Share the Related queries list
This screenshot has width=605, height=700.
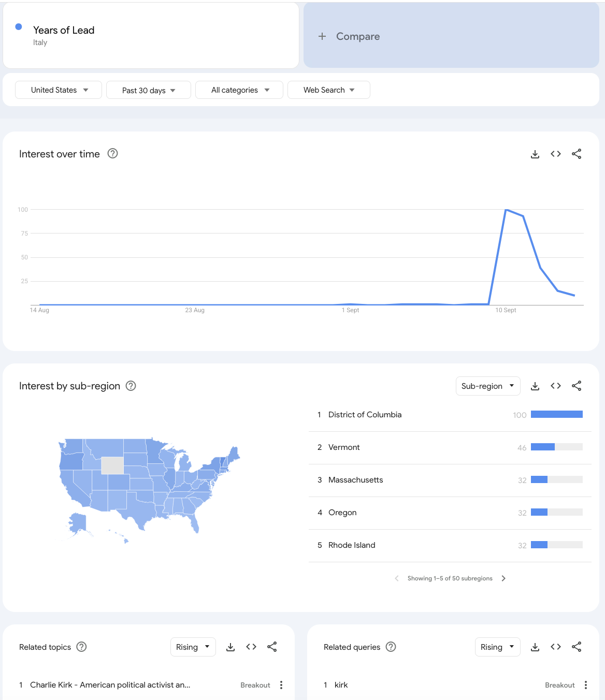577,647
